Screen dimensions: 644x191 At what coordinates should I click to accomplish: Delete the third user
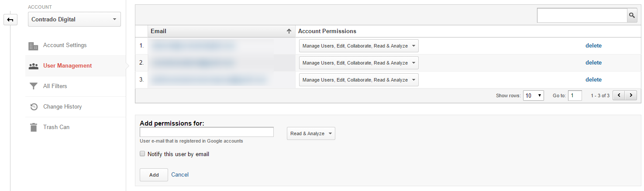point(593,80)
